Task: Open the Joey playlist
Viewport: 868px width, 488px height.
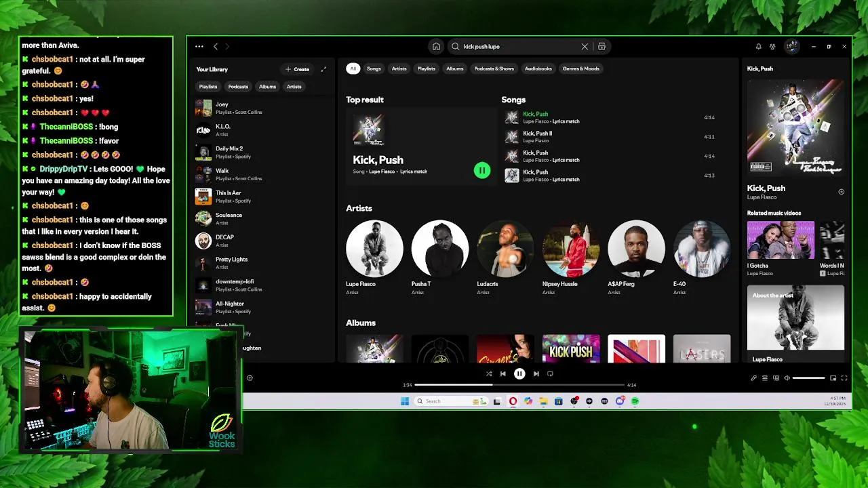Action: click(261, 108)
